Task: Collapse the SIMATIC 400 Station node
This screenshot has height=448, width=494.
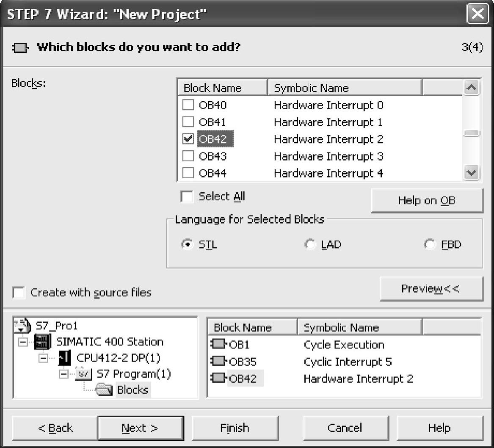Action: [23, 342]
